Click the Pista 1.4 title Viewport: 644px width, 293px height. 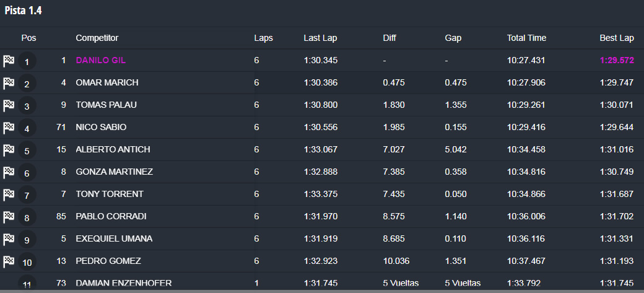coord(23,11)
